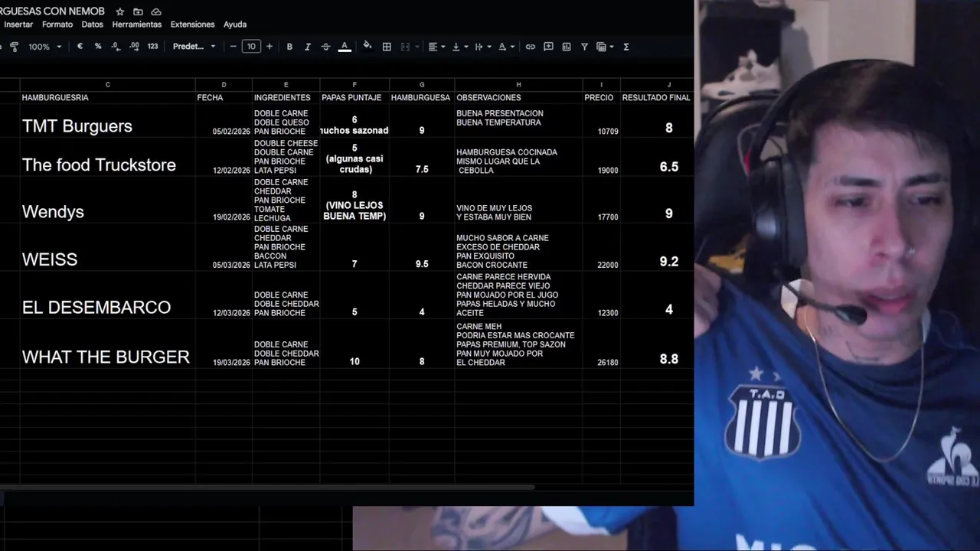Select column C header

[107, 85]
